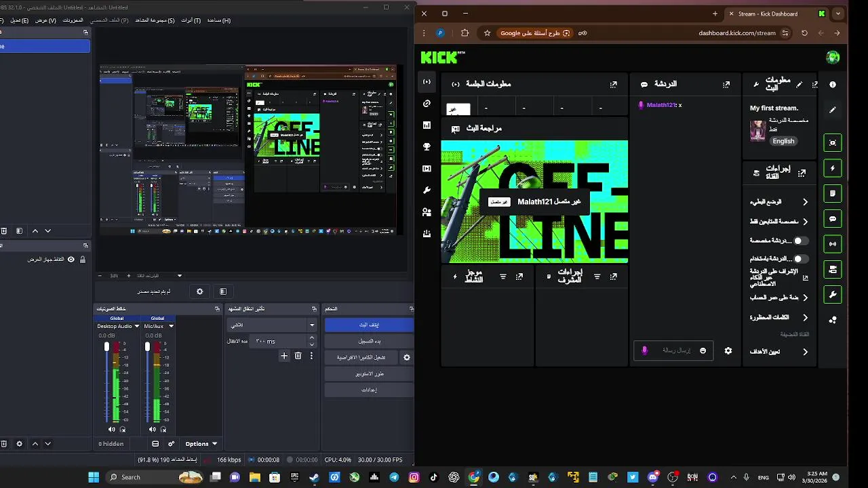Toggle visibility eye of display capture source
The width and height of the screenshot is (868, 488).
(71, 260)
